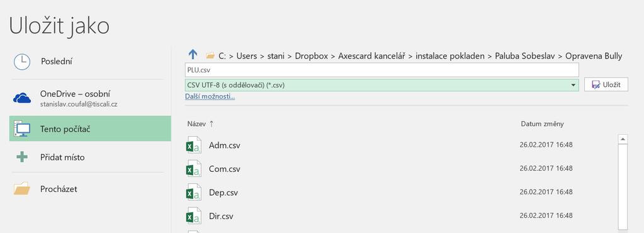644x233 pixels.
Task: Click the Procházet folder icon
Action: 22,189
